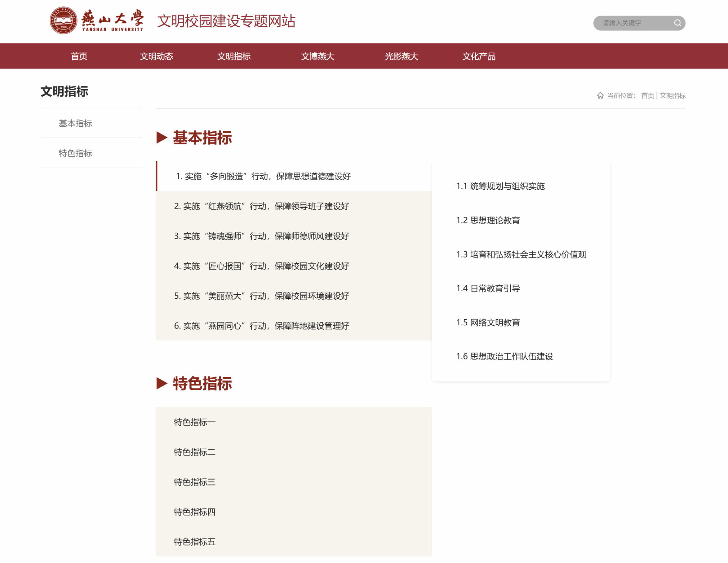
Task: Expand item 2 “红燕领航”行动
Action: [262, 206]
